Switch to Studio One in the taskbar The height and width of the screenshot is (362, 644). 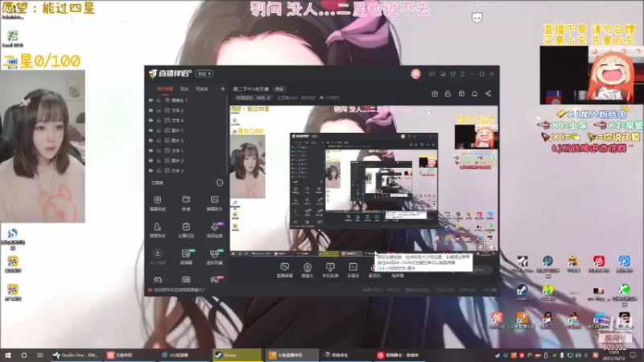(x=75, y=355)
